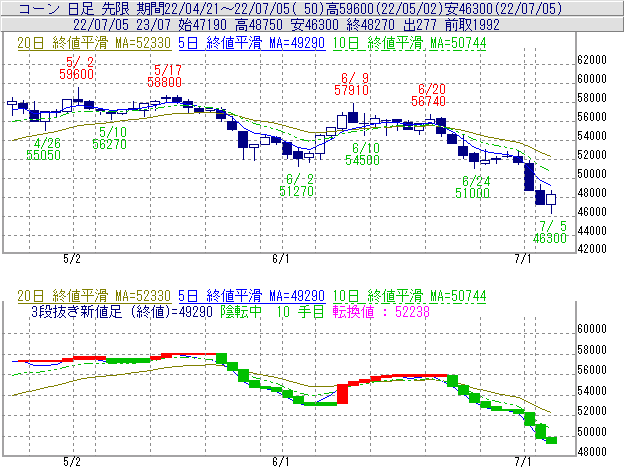Click the 10 手目 text

tap(300, 311)
